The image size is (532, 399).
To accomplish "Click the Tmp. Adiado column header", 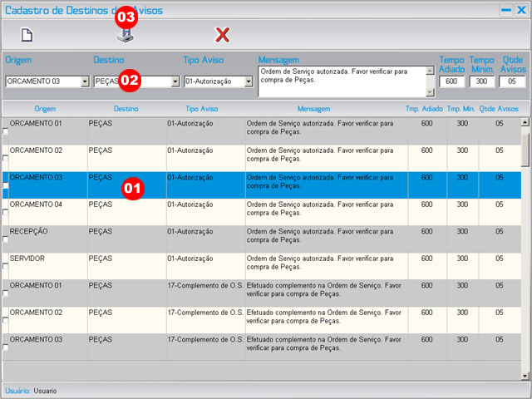I will point(424,109).
